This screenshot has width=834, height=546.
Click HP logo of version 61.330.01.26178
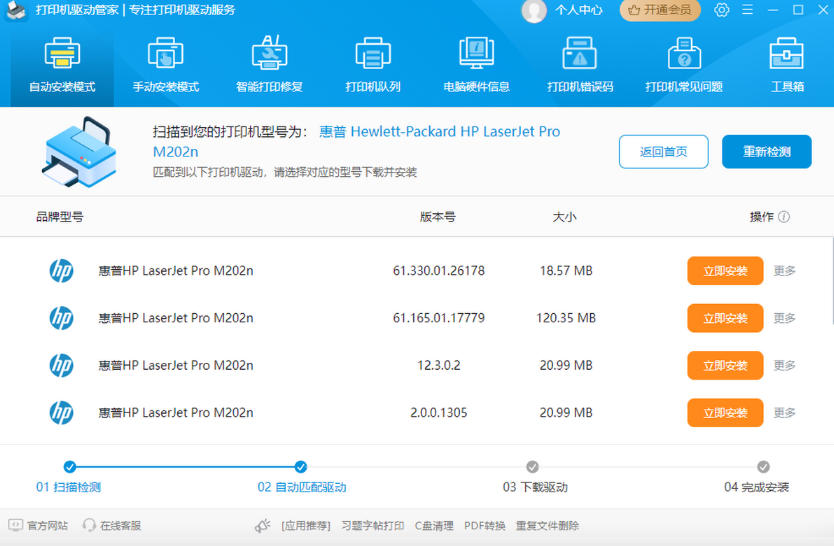pyautogui.click(x=61, y=271)
